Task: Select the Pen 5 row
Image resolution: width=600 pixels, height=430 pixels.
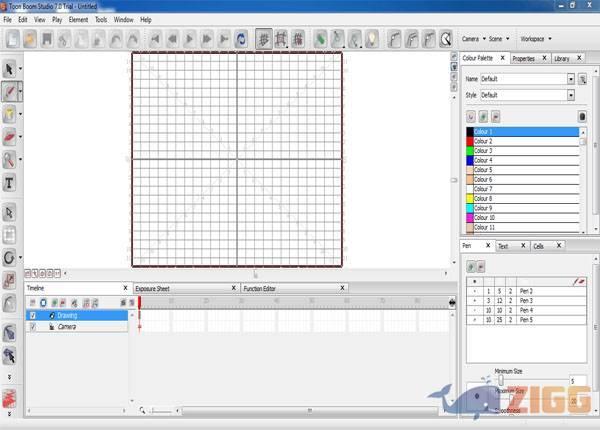Action: tap(526, 320)
